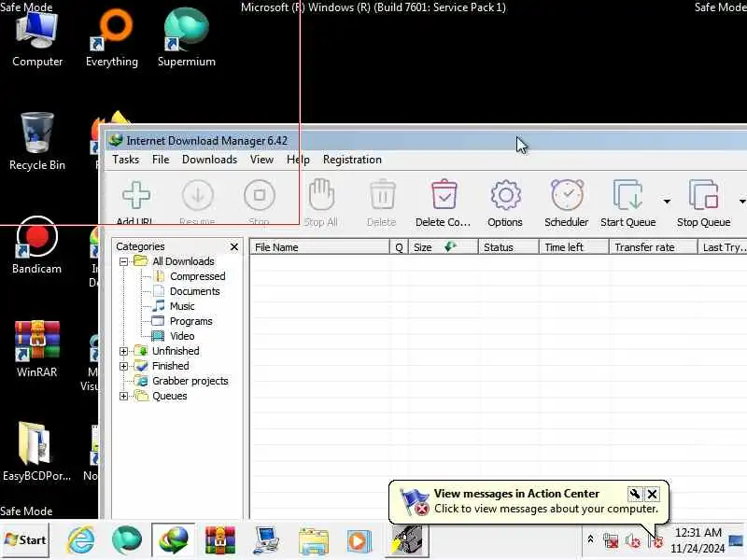Expand the Unfinished category node
The image size is (747, 560).
124,351
